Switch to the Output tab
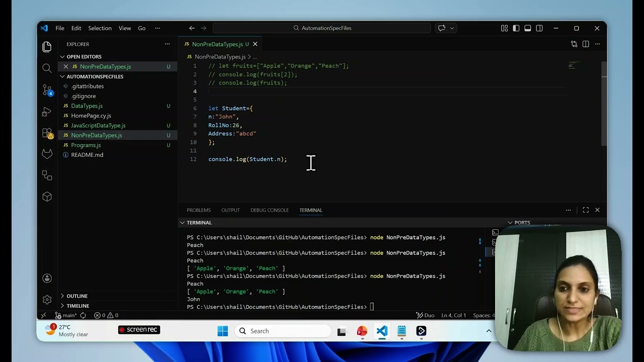Viewport: 644px width, 362px height. pos(230,210)
